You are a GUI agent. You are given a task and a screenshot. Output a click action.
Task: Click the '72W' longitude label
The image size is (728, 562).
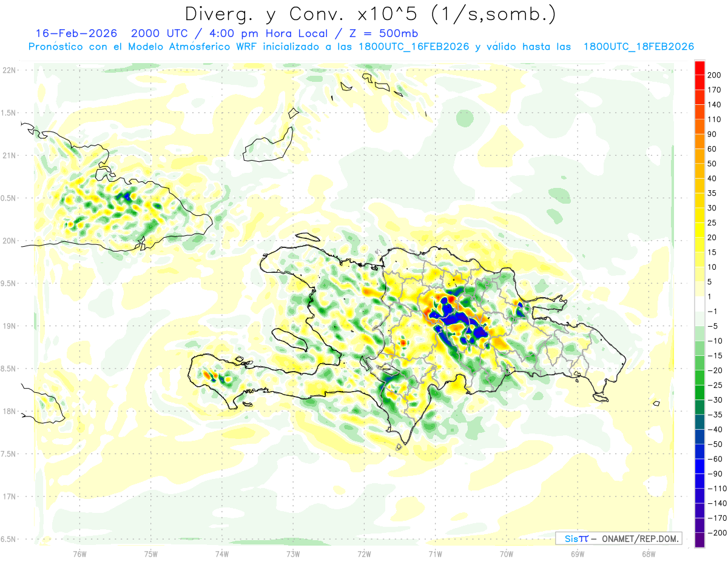click(x=364, y=554)
